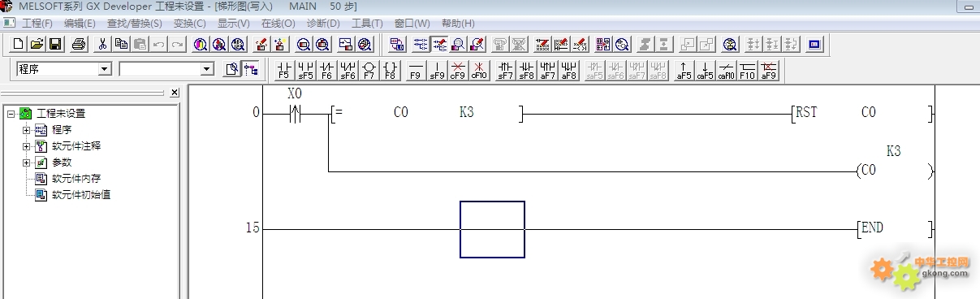Open the 帮助(H) menu
This screenshot has height=299, width=980.
[x=458, y=24]
